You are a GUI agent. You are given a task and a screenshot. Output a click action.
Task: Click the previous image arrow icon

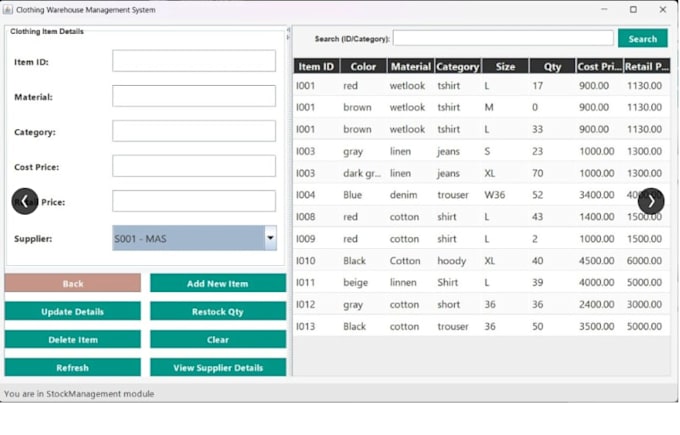(25, 201)
